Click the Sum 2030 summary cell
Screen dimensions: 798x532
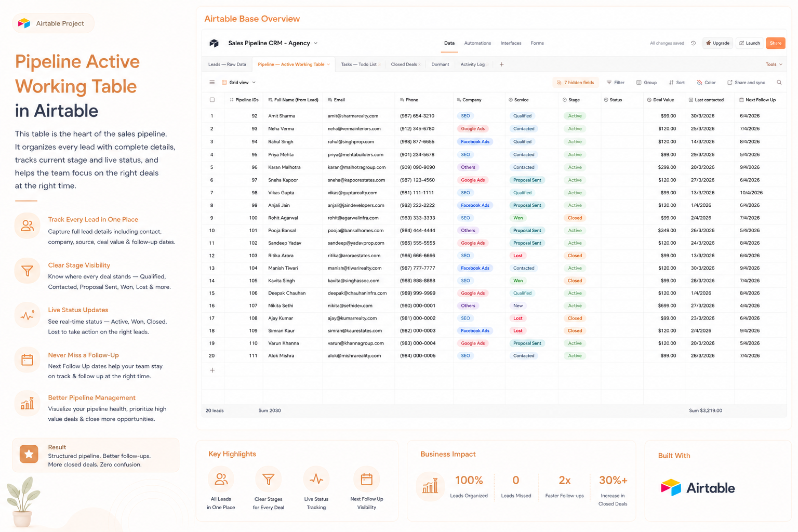click(270, 410)
